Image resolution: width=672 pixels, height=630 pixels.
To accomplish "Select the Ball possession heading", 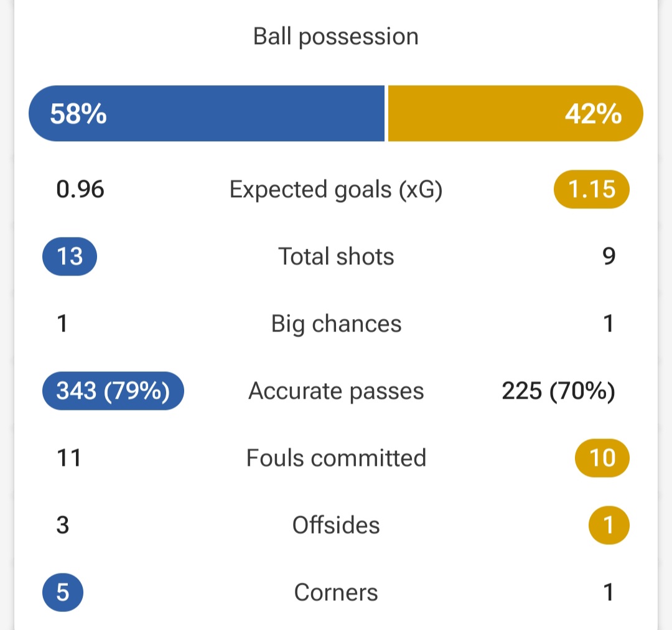I will pos(335,37).
